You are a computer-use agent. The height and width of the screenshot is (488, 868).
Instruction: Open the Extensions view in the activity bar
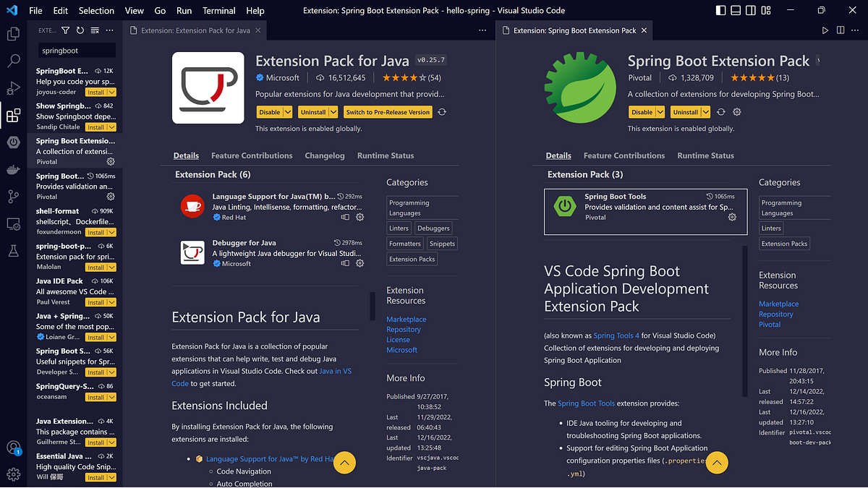pyautogui.click(x=13, y=115)
